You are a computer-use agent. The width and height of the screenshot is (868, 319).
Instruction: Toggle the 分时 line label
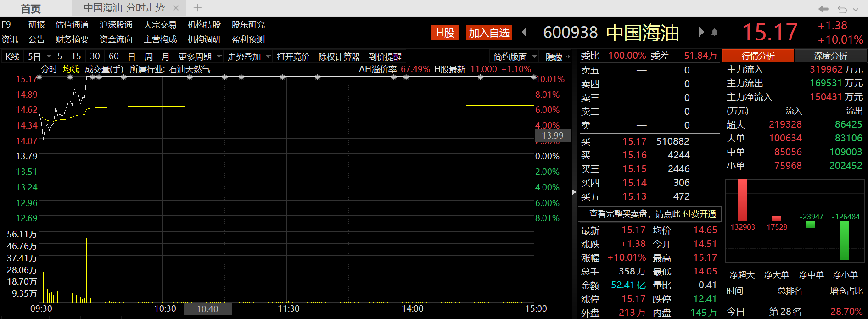coord(49,69)
